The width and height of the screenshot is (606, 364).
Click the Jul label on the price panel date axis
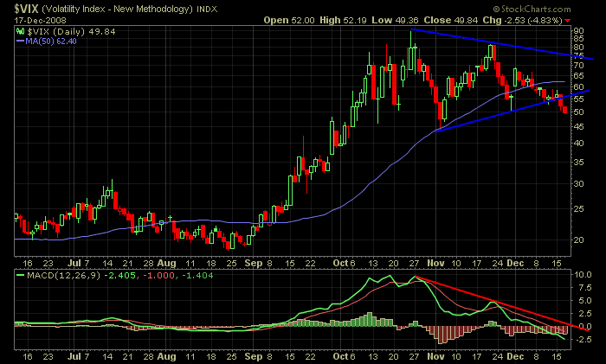(74, 263)
